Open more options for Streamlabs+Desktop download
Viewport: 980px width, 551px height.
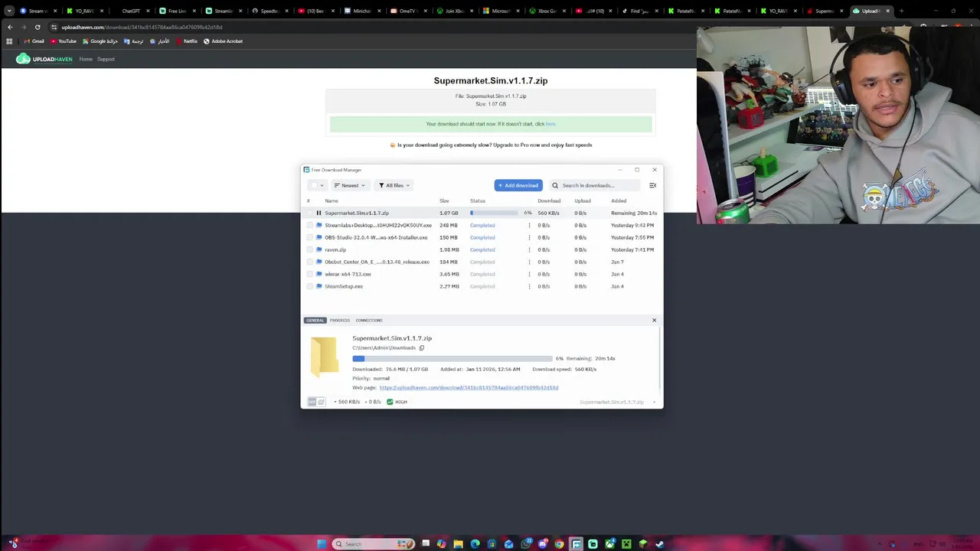[529, 225]
